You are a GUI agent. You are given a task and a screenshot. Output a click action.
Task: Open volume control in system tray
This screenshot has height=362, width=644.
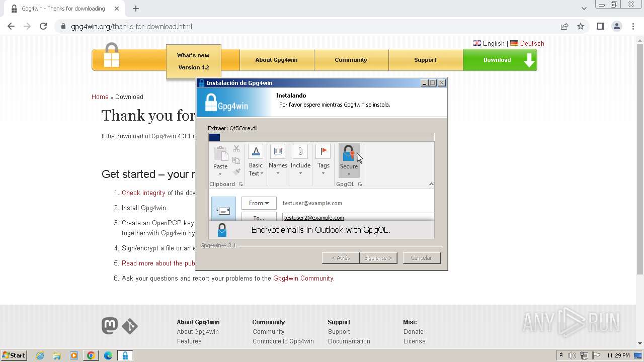coord(572,355)
